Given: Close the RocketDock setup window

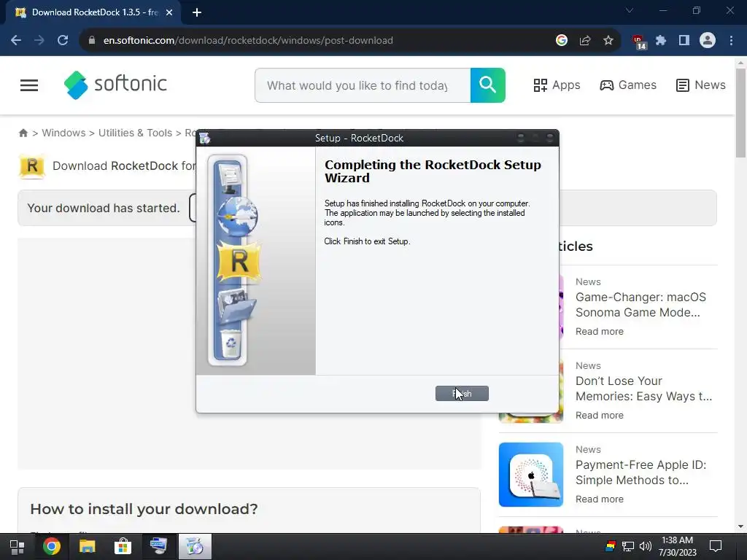Looking at the screenshot, I should [x=550, y=138].
